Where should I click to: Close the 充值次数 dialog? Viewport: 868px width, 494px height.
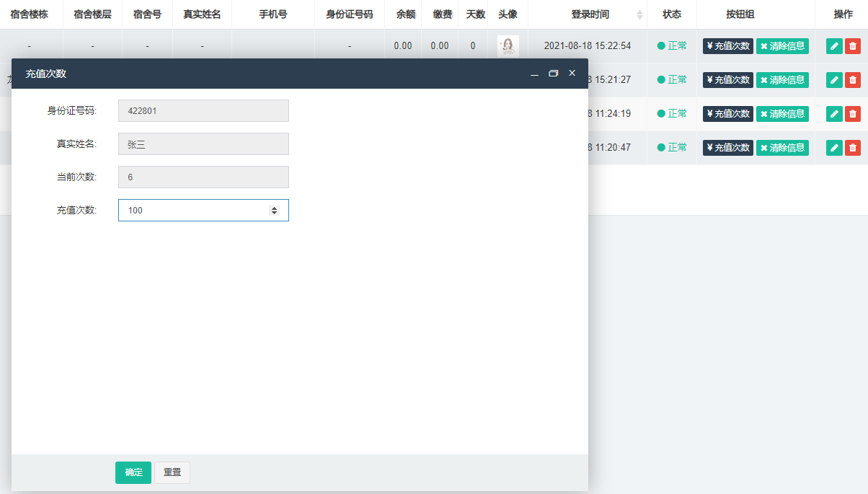(x=572, y=74)
